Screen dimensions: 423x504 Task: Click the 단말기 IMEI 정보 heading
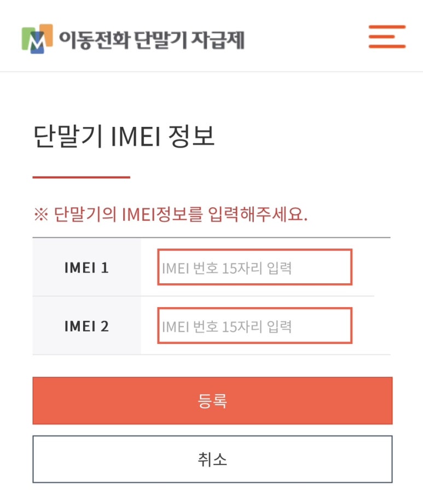(124, 136)
